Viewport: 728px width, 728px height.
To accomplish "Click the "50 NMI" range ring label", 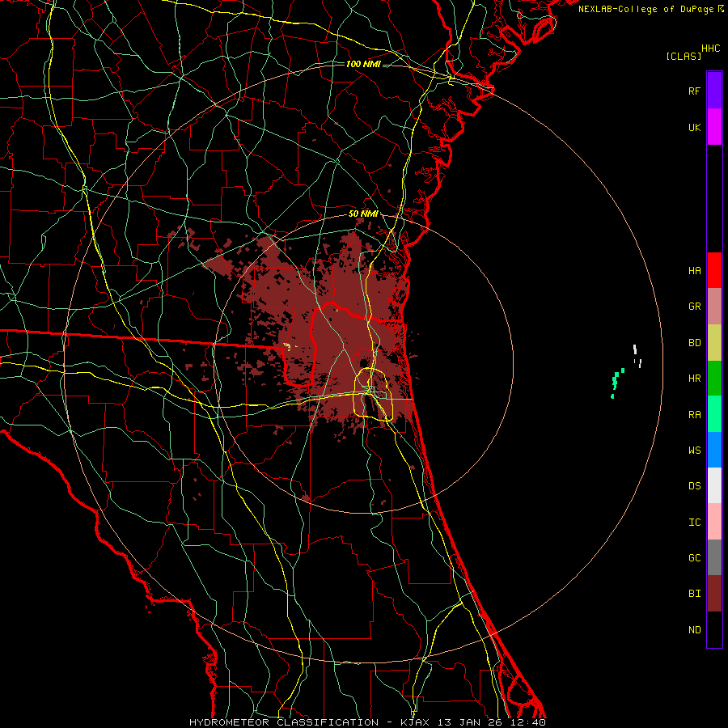I will [x=363, y=214].
